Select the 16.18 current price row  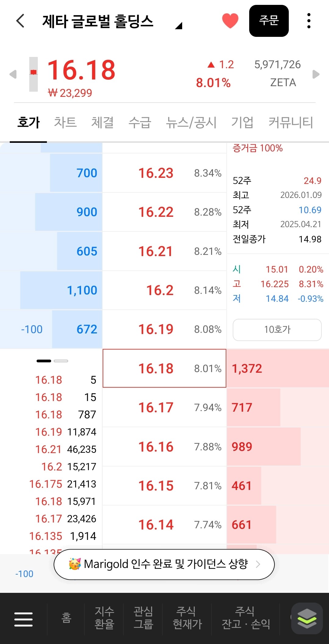(x=164, y=368)
